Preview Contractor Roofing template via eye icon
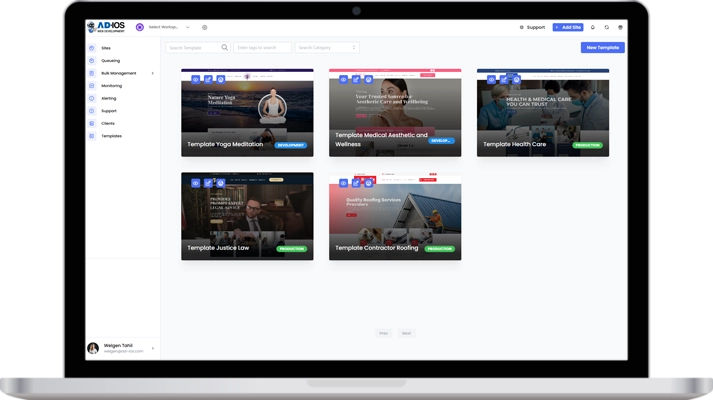The height and width of the screenshot is (400, 713). tap(343, 183)
